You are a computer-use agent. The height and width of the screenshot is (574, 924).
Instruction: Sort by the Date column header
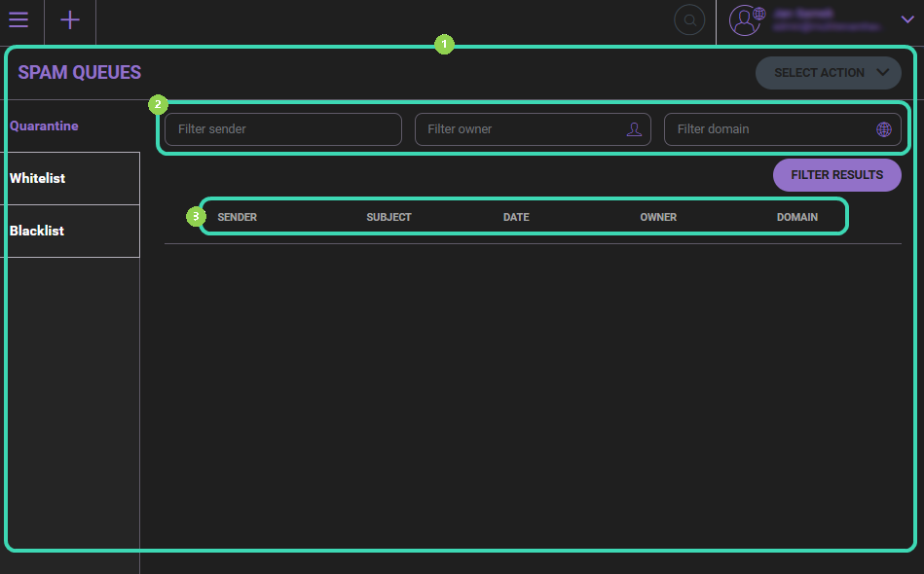point(516,217)
